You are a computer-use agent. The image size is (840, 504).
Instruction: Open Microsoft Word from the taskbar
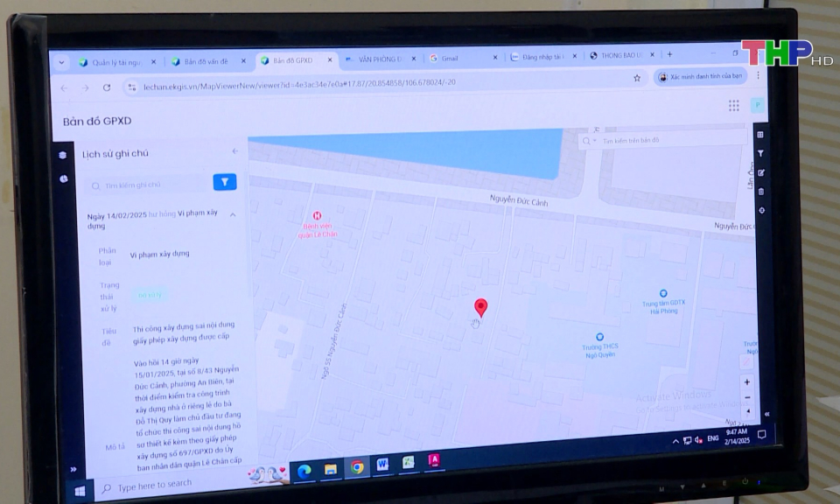click(x=382, y=465)
